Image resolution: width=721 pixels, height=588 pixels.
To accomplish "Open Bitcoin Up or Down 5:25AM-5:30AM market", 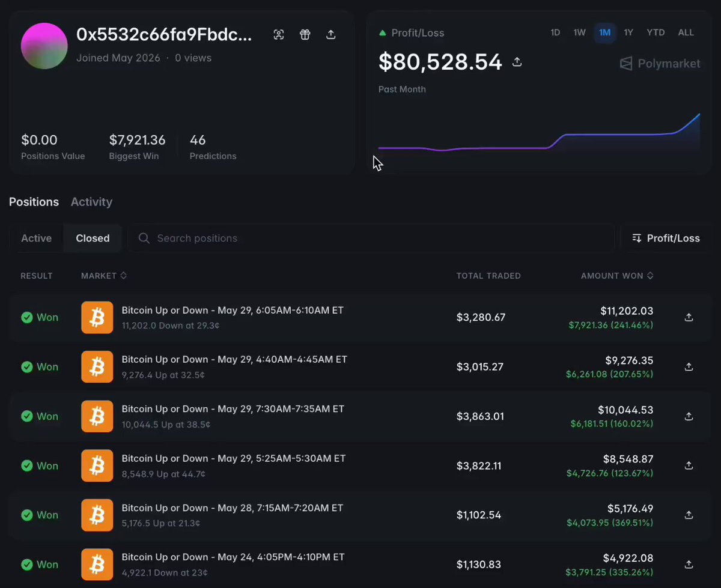I will tap(234, 458).
